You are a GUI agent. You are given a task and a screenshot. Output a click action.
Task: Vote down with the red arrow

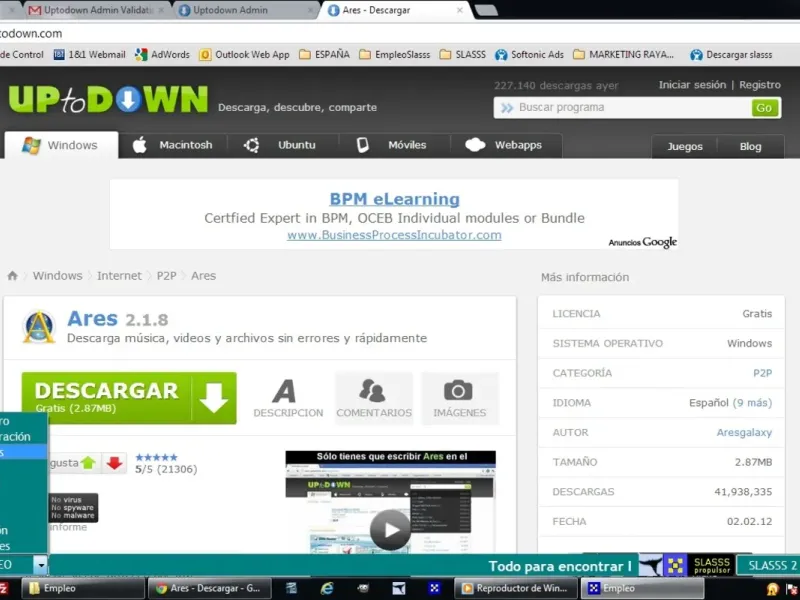[114, 463]
